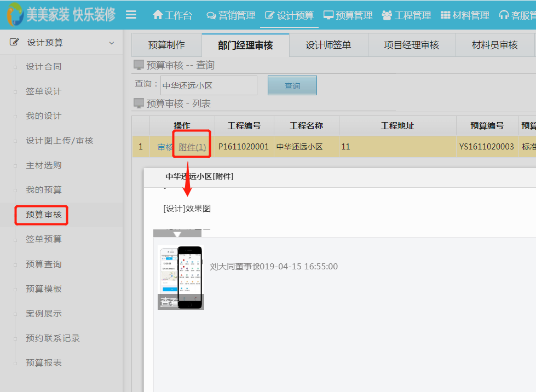Image resolution: width=536 pixels, height=392 pixels.
Task: Click the 审核 link in the operations column
Action: [164, 146]
